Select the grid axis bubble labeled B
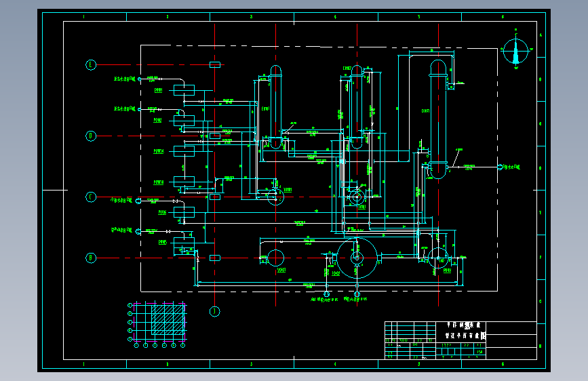588x381 pixels. tap(91, 258)
